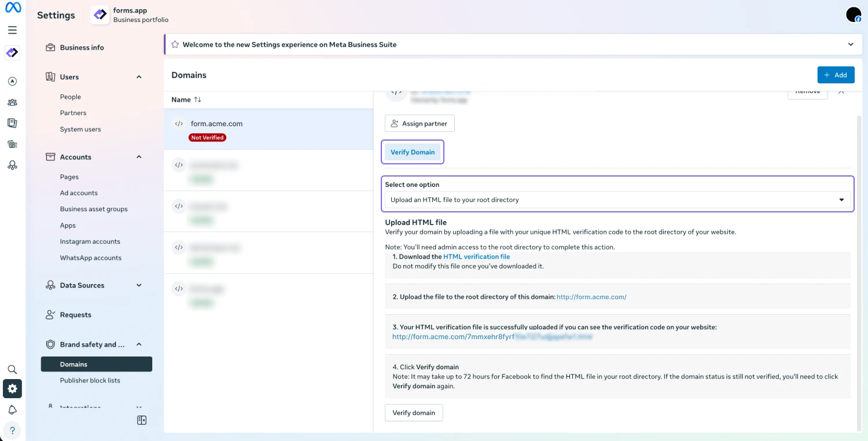Open the Help question mark icon
868x441 pixels.
click(x=13, y=431)
